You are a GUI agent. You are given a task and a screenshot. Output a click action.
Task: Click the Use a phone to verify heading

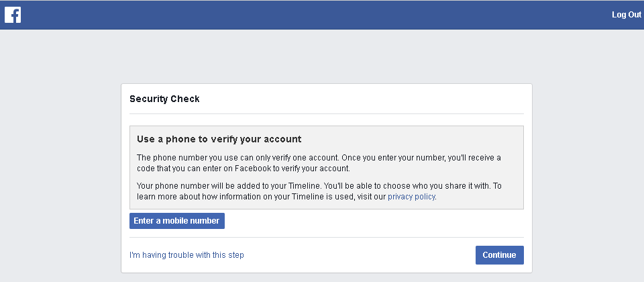tap(219, 139)
